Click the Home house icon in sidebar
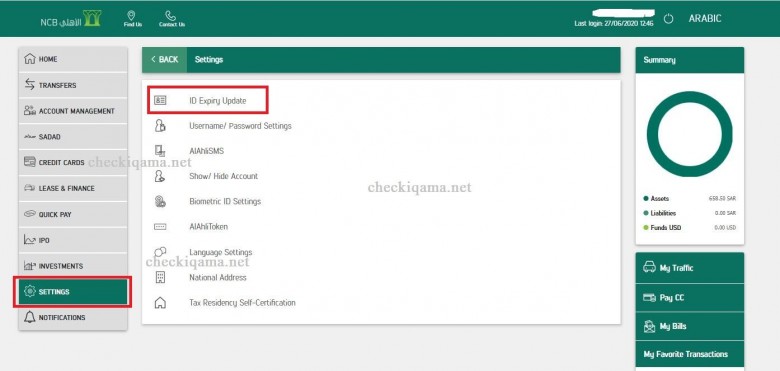 click(x=30, y=59)
